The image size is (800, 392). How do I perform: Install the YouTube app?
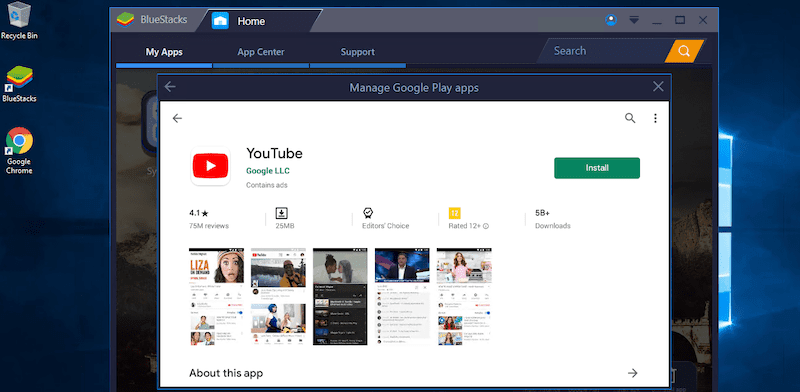pyautogui.click(x=597, y=168)
